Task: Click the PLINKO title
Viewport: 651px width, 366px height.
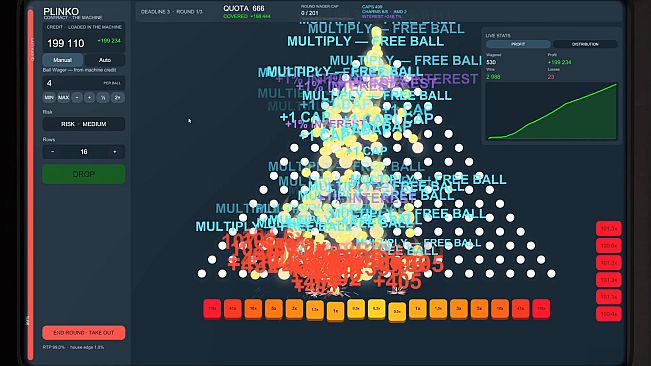Action: pos(61,12)
